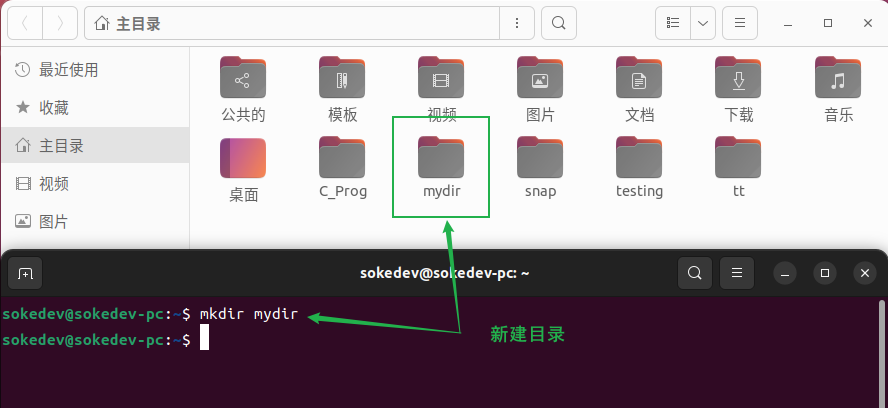
Task: Close the terminal window
Action: pyautogui.click(x=865, y=274)
